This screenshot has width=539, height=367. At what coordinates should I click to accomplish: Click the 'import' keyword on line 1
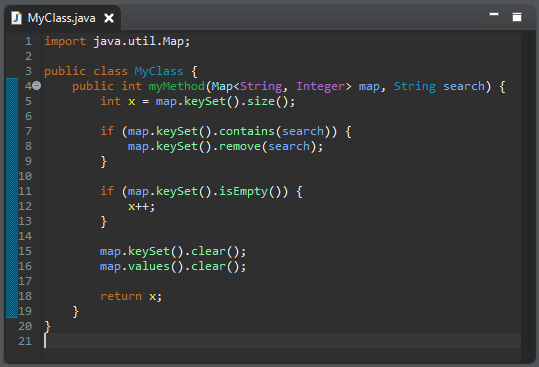tap(65, 42)
